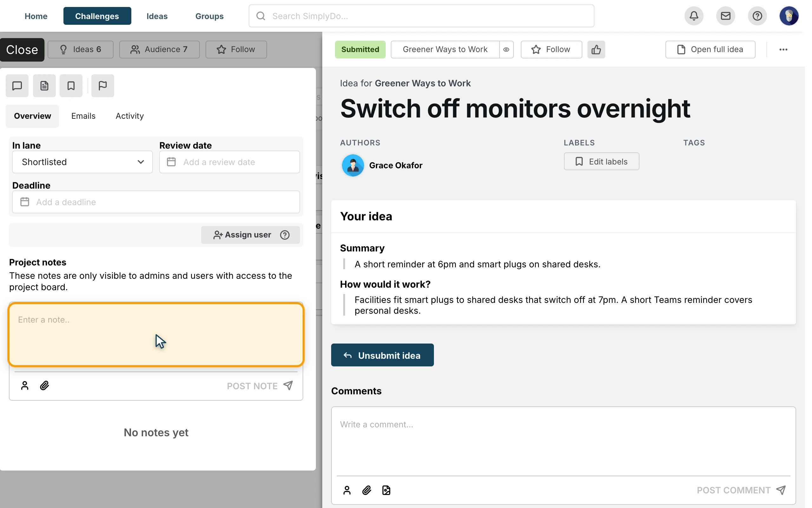Open the Deadline date picker

(x=156, y=202)
